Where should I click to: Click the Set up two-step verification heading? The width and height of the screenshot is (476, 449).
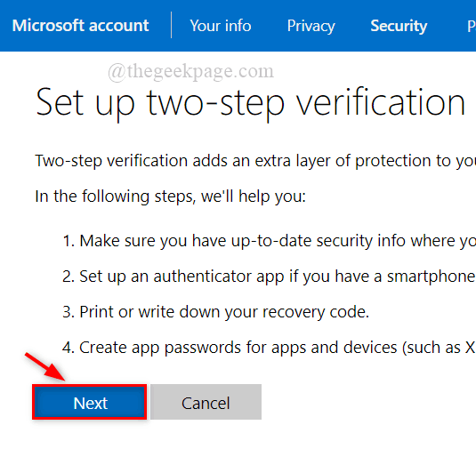point(250,103)
